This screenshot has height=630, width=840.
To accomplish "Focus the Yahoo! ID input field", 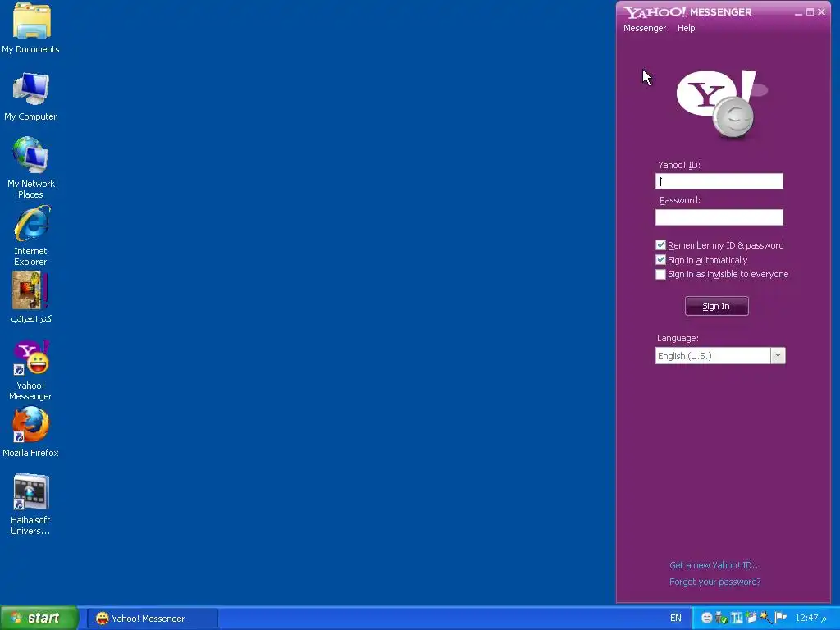I will point(719,181).
